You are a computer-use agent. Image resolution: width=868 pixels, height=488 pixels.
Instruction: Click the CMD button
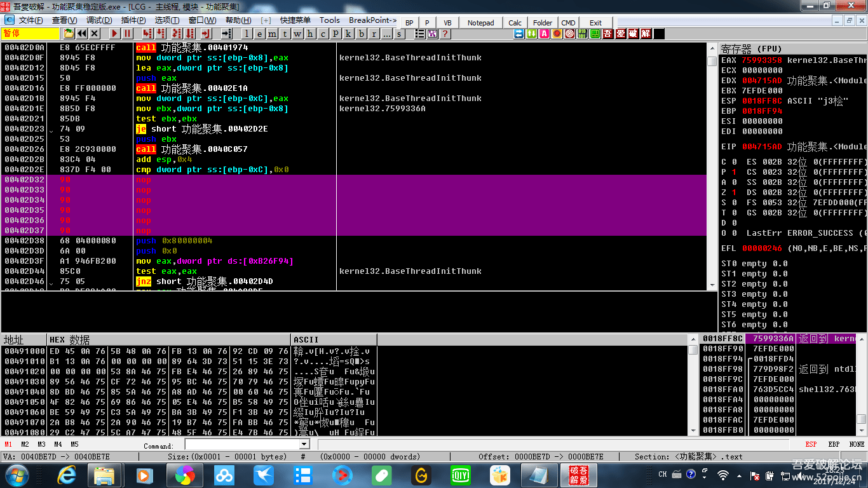(x=568, y=23)
